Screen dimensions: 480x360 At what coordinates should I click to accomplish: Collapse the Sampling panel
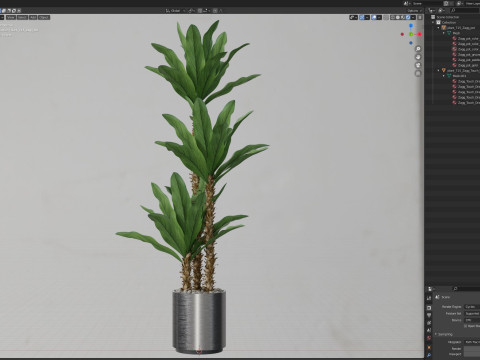(436, 334)
